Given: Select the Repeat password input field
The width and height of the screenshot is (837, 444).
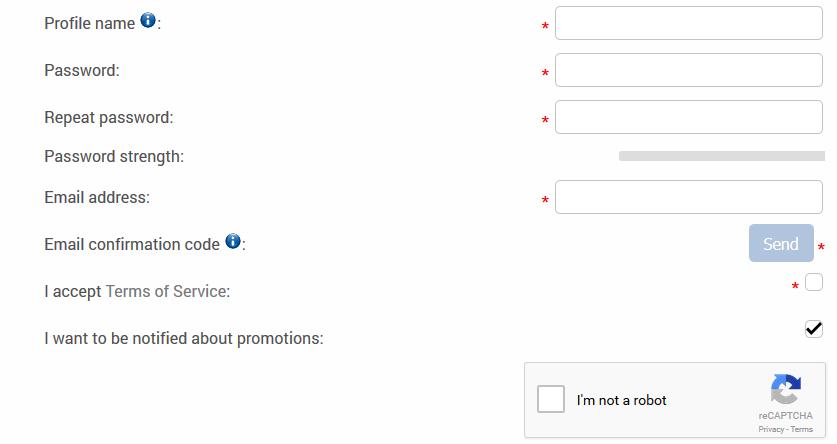Looking at the screenshot, I should (689, 117).
